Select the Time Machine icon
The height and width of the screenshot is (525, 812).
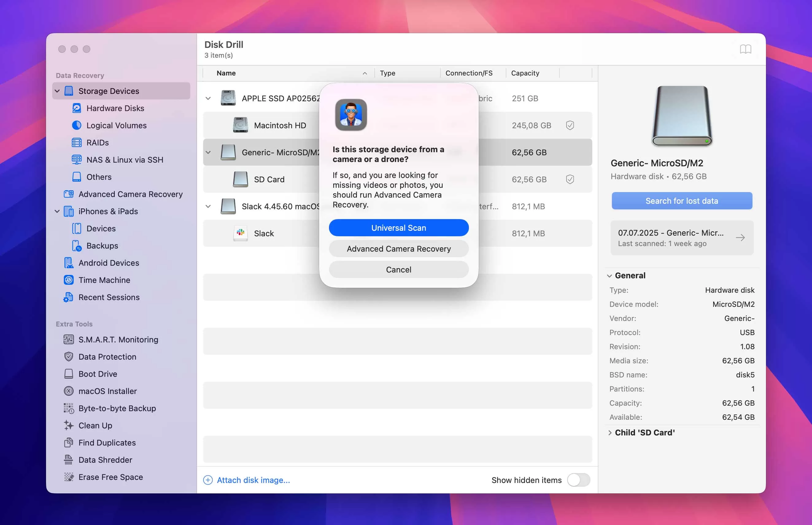pyautogui.click(x=68, y=280)
